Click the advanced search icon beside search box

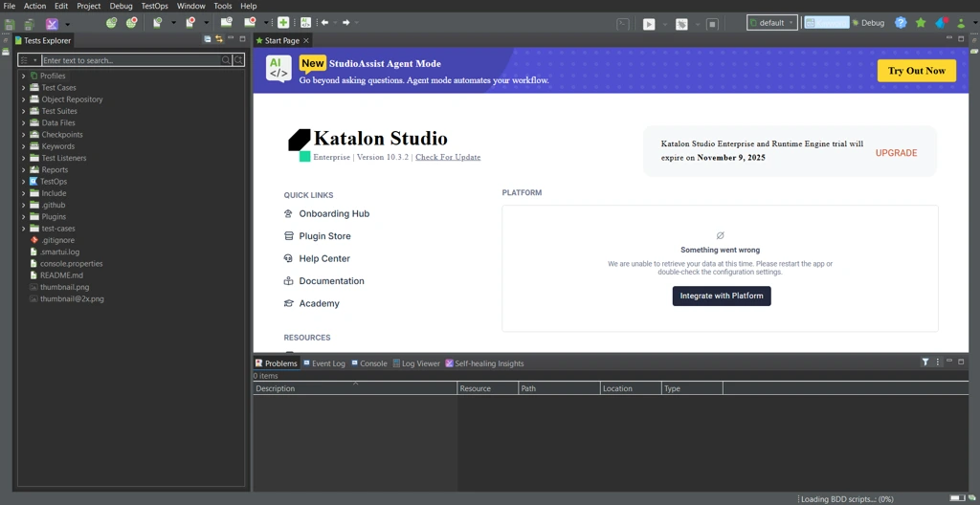238,60
